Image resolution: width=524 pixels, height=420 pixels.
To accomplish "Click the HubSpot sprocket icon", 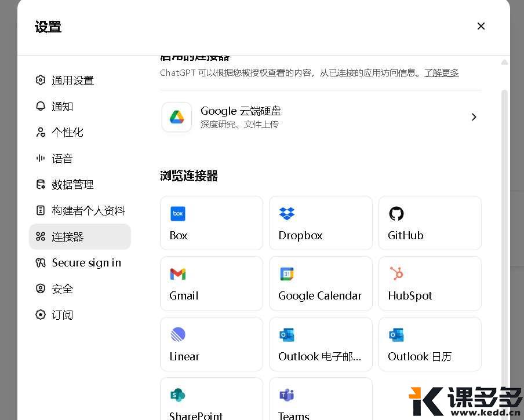I will [396, 273].
